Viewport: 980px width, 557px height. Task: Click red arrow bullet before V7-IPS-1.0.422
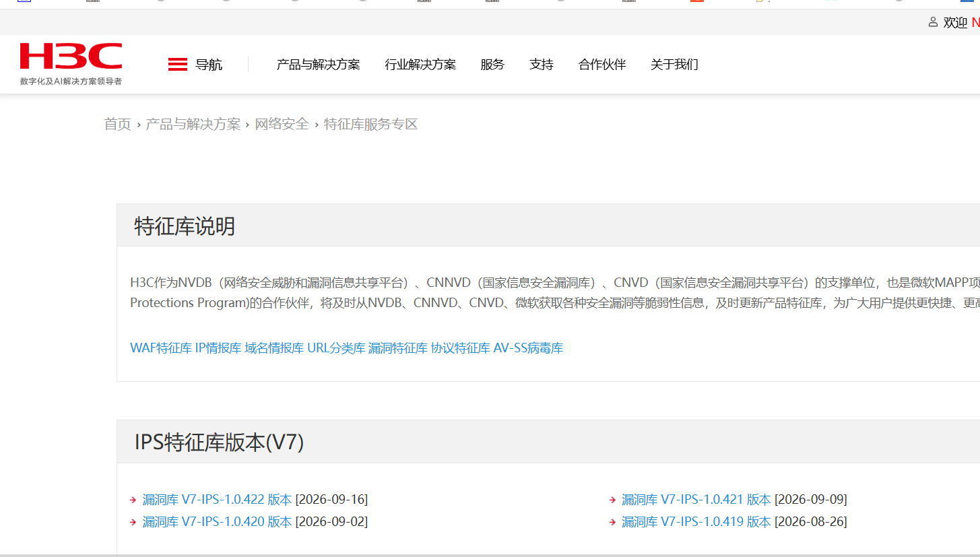(x=133, y=500)
